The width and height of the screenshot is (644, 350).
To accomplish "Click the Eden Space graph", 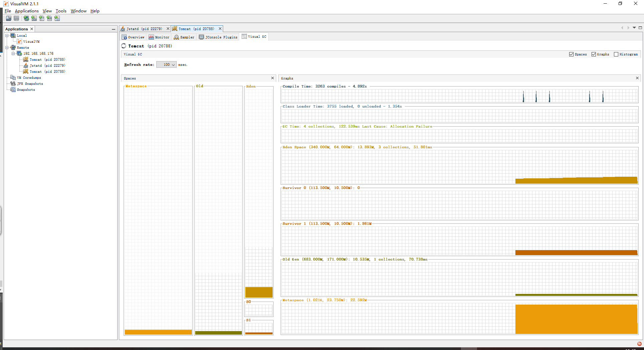I will (x=460, y=167).
